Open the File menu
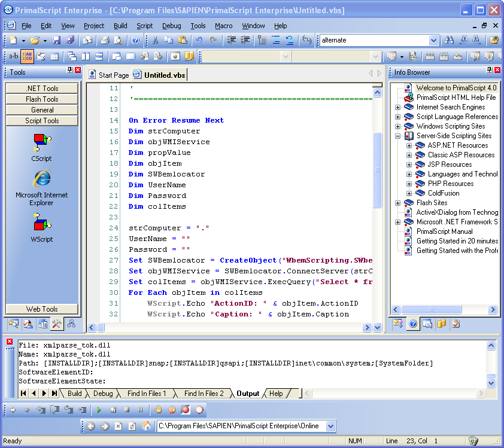Viewport: 504px width, 448px height. pos(26,26)
